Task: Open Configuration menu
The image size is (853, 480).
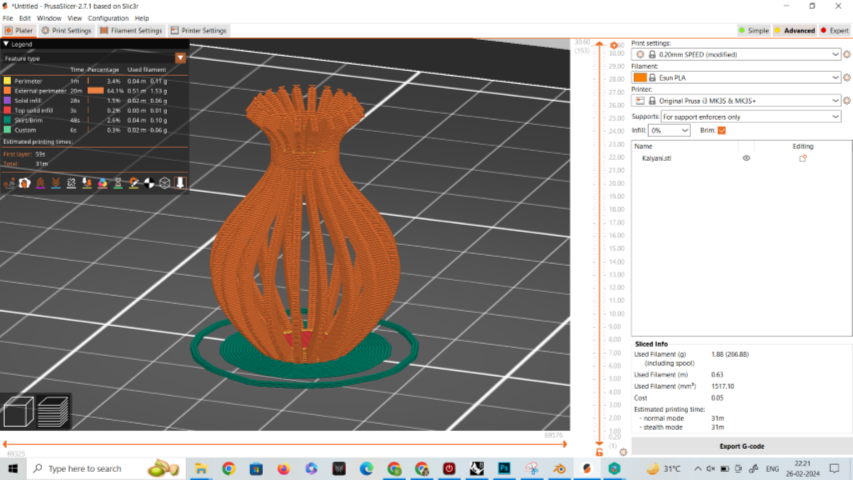Action: click(108, 18)
